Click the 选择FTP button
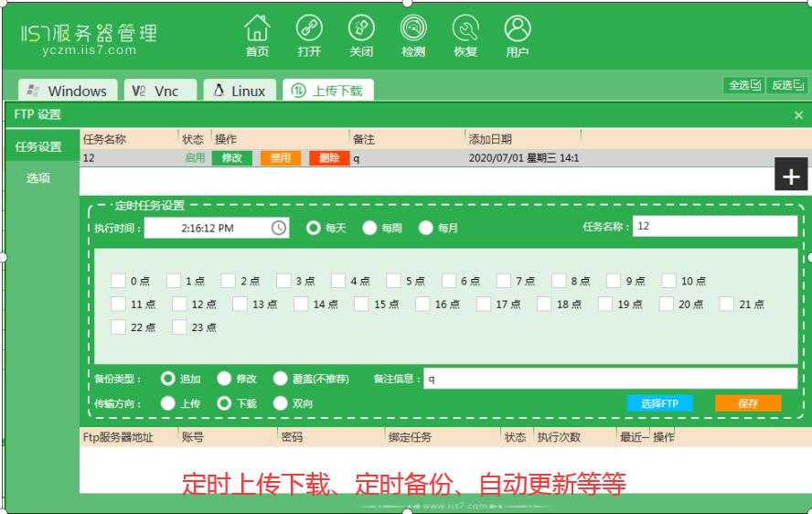 click(x=659, y=403)
